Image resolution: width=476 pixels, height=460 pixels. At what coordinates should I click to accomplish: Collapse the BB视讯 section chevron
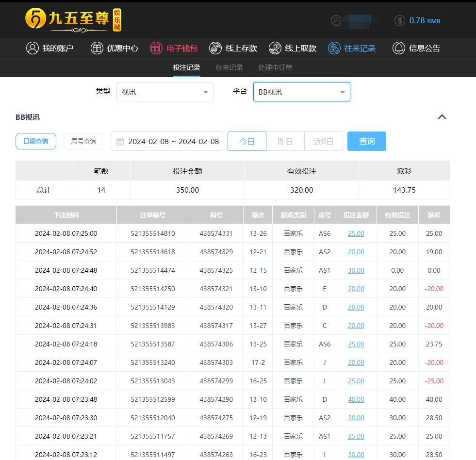tap(442, 117)
